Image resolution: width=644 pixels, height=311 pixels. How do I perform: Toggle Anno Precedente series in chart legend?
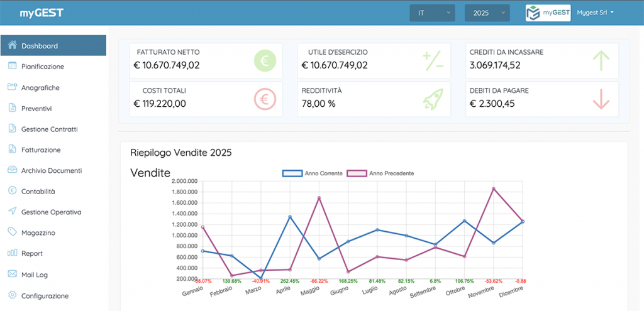coord(381,173)
